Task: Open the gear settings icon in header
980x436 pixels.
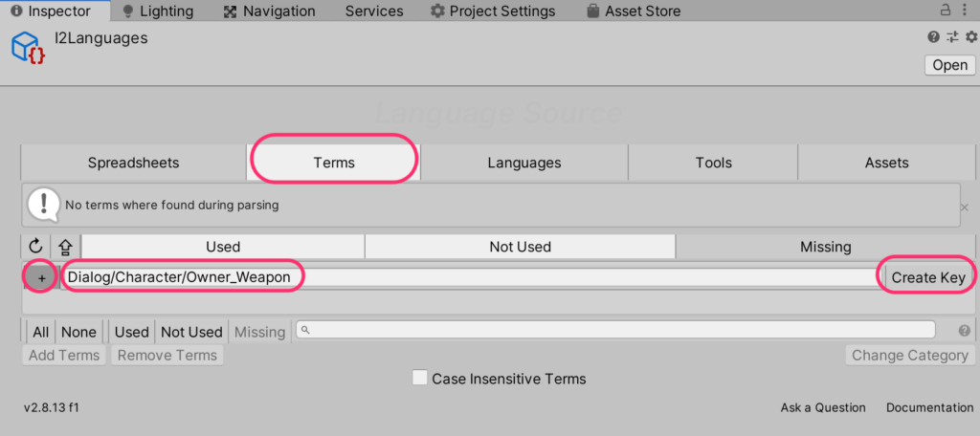Action: click(969, 37)
